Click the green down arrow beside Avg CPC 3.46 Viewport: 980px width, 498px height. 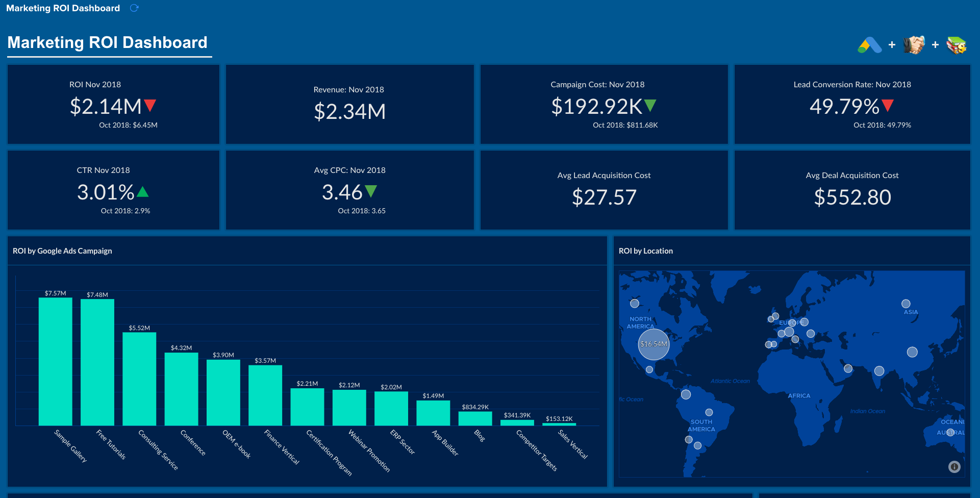tap(371, 191)
